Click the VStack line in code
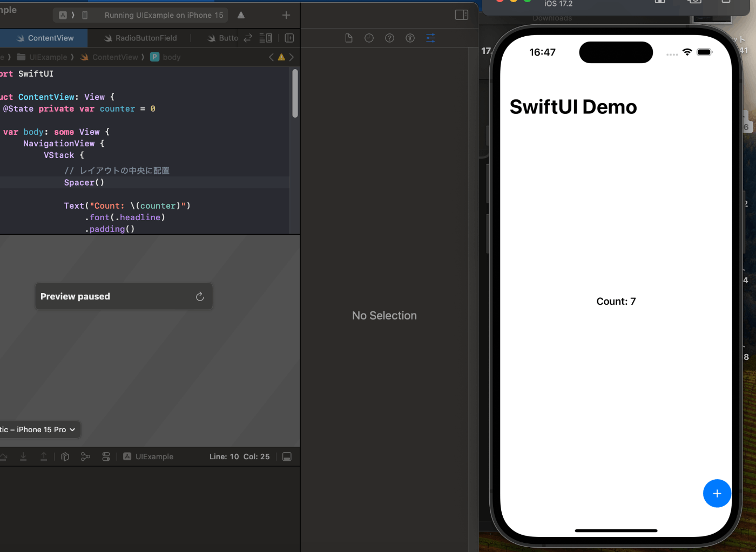 [64, 155]
